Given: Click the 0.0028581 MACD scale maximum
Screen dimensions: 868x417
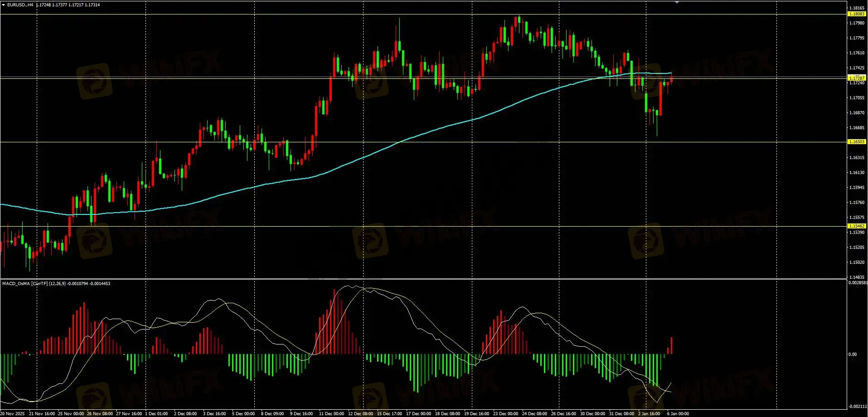Looking at the screenshot, I should [x=858, y=283].
